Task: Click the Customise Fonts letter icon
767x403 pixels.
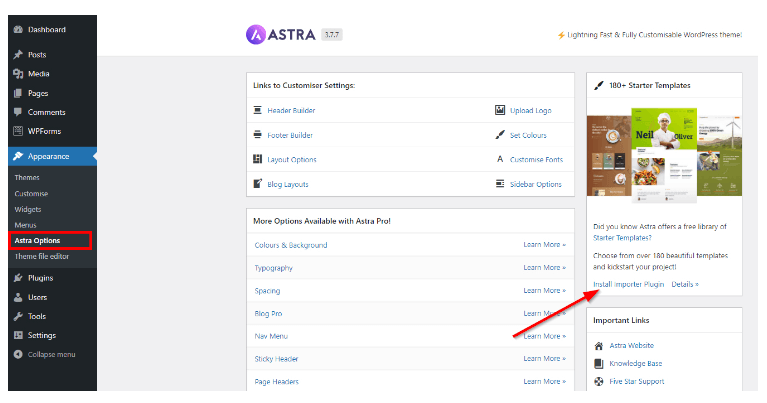Action: [x=500, y=159]
